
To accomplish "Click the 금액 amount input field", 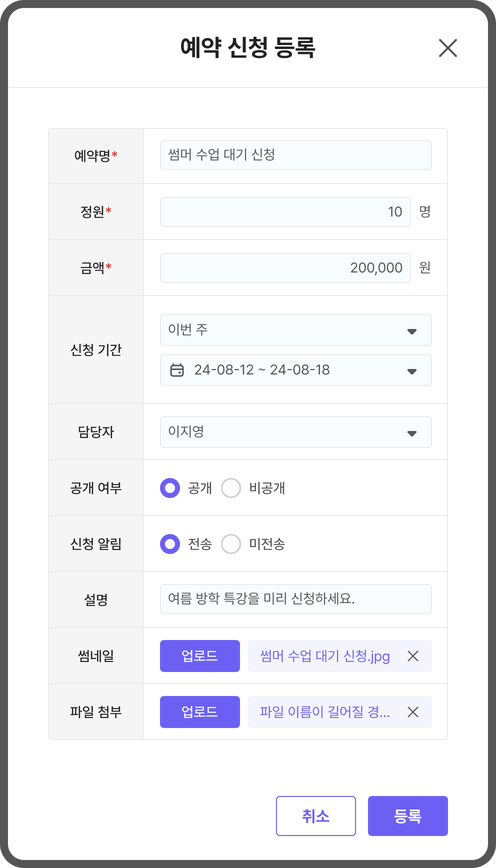I will pos(285,268).
